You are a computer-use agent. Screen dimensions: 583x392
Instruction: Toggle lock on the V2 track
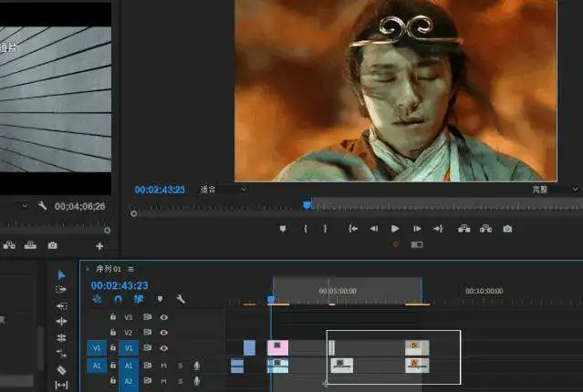click(x=113, y=333)
